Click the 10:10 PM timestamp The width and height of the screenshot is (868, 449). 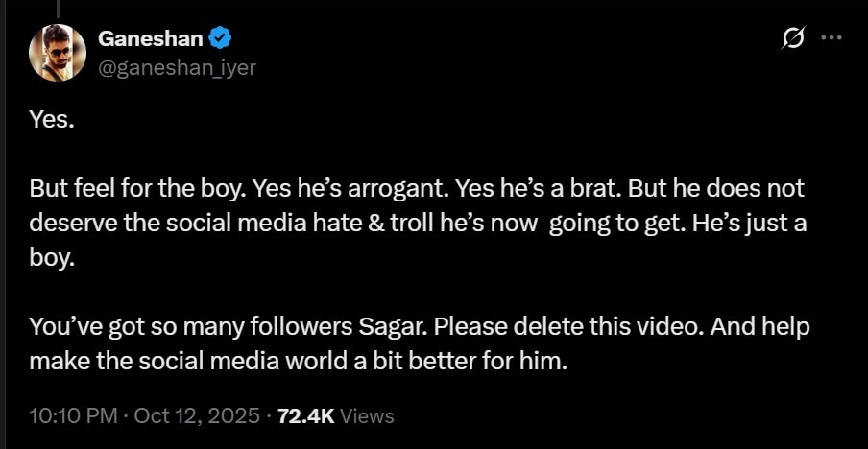tap(74, 416)
